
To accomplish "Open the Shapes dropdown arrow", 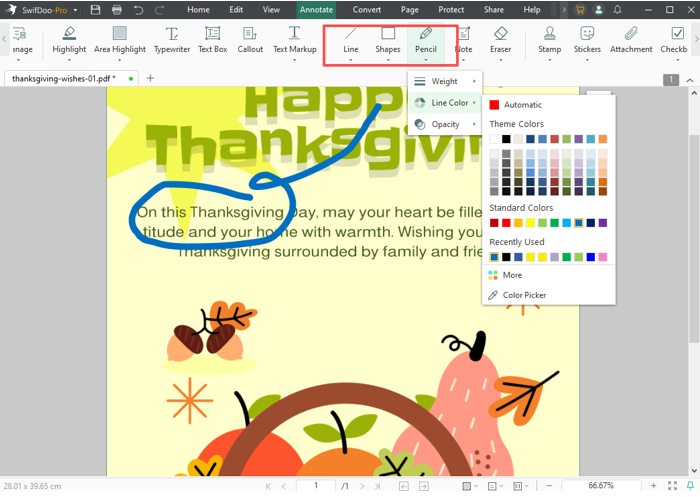I will point(388,60).
